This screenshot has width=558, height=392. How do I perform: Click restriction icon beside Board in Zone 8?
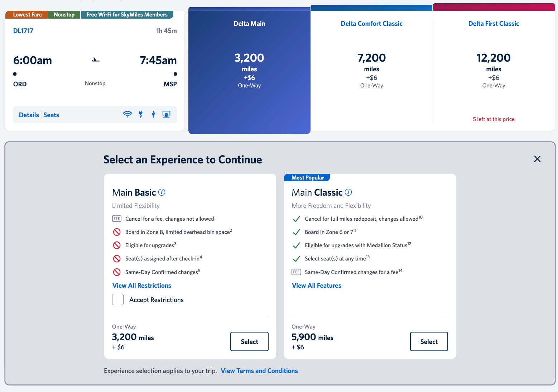[117, 232]
